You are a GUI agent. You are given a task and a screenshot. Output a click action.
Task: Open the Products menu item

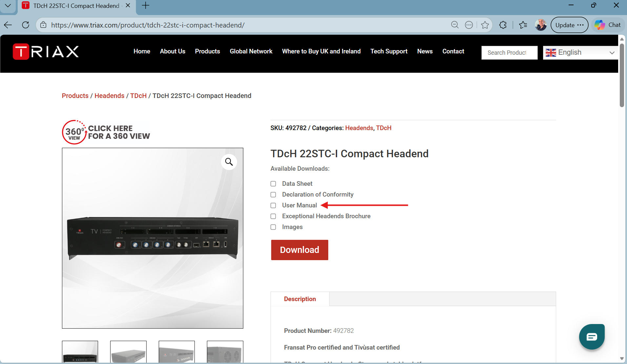point(207,51)
